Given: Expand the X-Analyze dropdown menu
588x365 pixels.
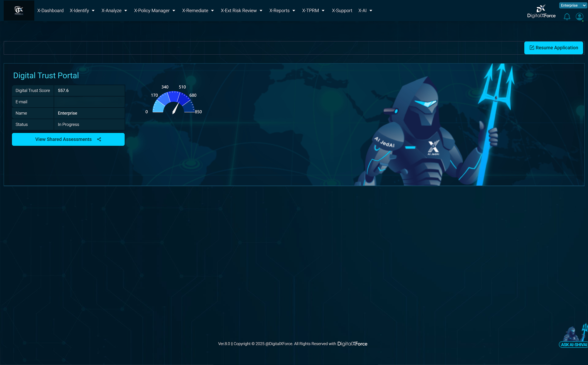Looking at the screenshot, I should (x=114, y=11).
